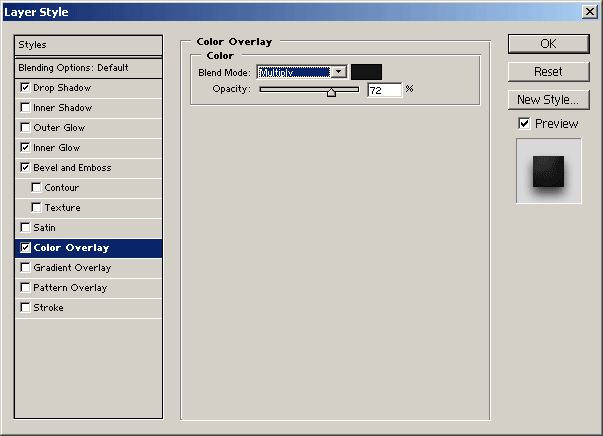Close the Layer Style dialog

(x=590, y=12)
